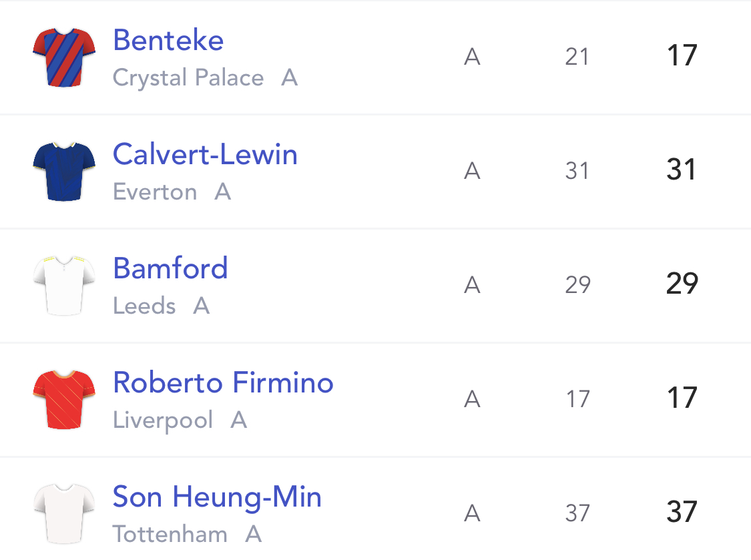Viewport: 751px width, 560px height.
Task: Tap Son Heung-Min's bold score 37
Action: pos(682,512)
